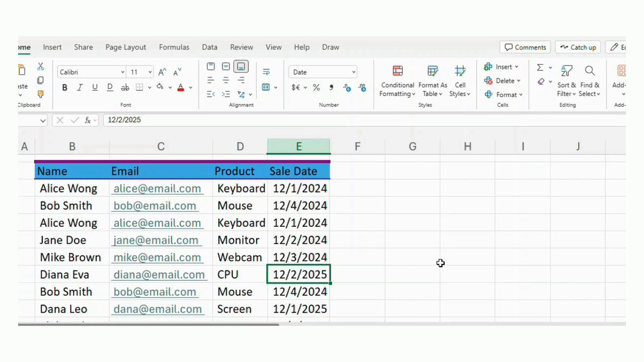Open the Data tab

pyautogui.click(x=210, y=47)
